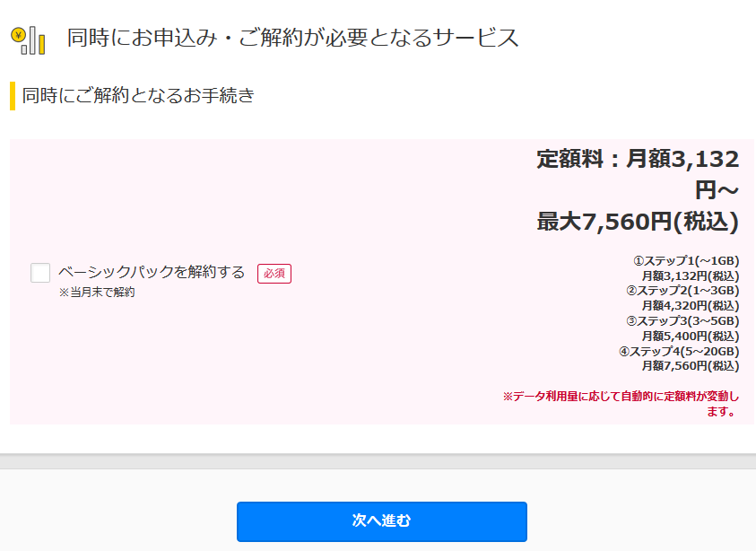Click the 月額5,400円(税込) step price
Image resolution: width=756 pixels, height=551 pixels.
691,336
